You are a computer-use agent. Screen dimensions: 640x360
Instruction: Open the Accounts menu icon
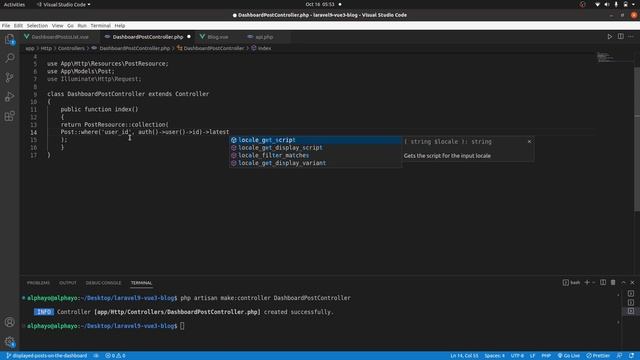[9, 322]
